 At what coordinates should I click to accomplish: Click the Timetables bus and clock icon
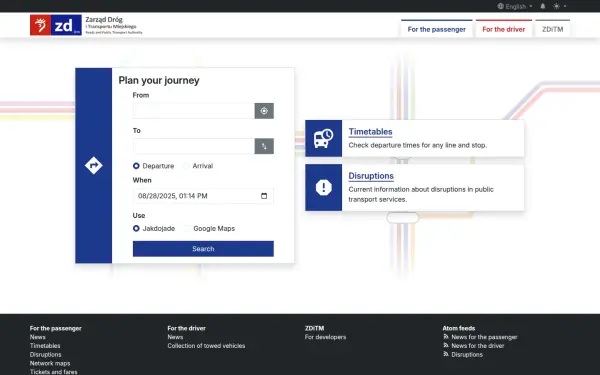[323, 139]
